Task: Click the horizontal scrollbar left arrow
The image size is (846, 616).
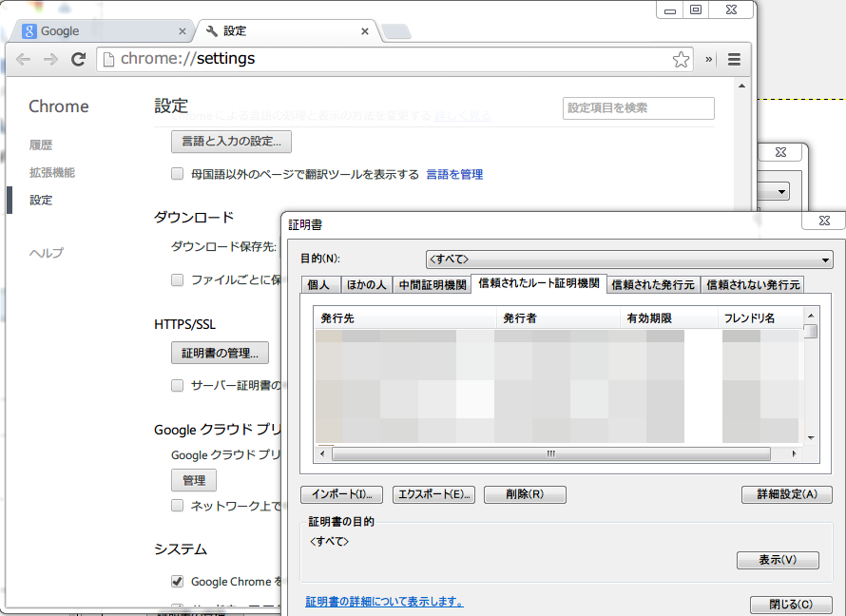Action: click(x=322, y=454)
